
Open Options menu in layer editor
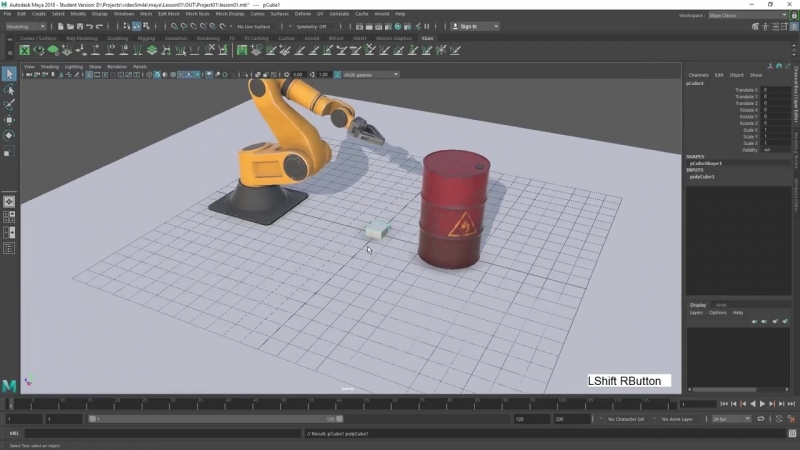pos(717,313)
